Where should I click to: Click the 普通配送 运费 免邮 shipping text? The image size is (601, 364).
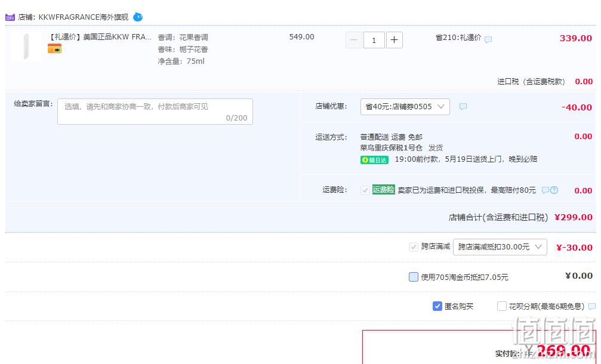[391, 137]
